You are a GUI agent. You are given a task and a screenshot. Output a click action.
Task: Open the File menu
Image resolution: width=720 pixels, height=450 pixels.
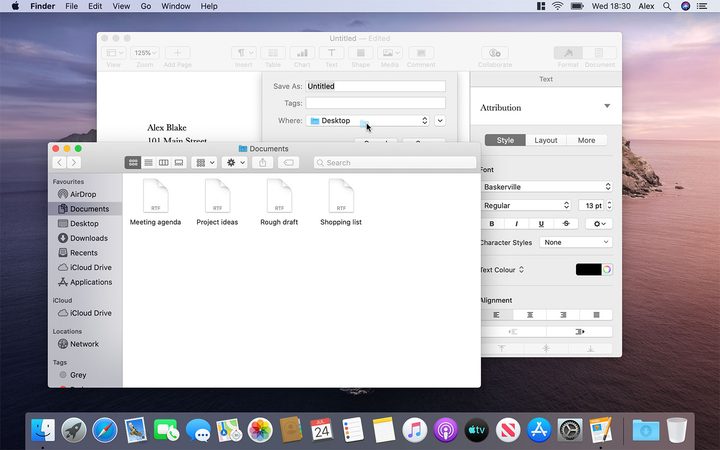pos(72,6)
